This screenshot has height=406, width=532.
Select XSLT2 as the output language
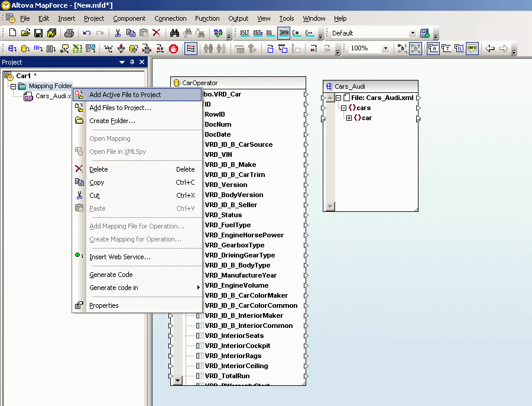click(258, 33)
